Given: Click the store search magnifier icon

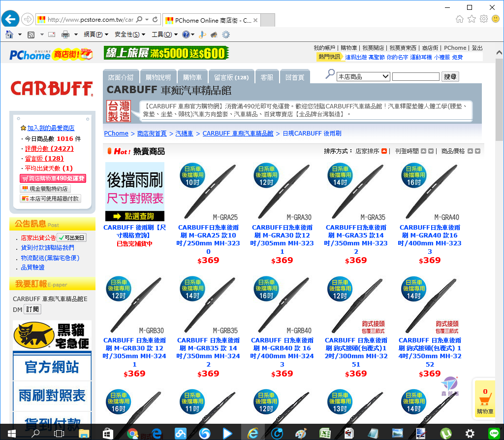Looking at the screenshot, I should point(330,74).
